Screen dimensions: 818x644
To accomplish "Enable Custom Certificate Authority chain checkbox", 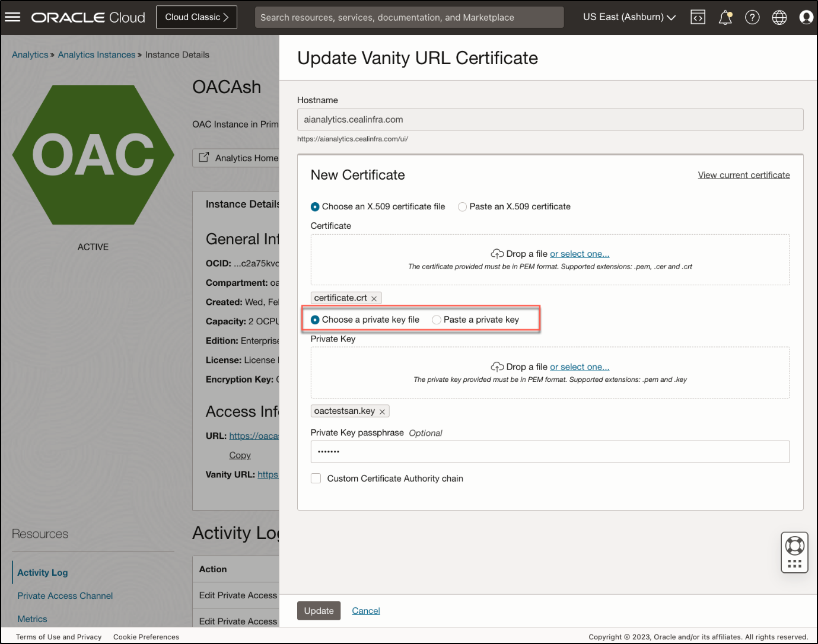I will click(x=316, y=479).
